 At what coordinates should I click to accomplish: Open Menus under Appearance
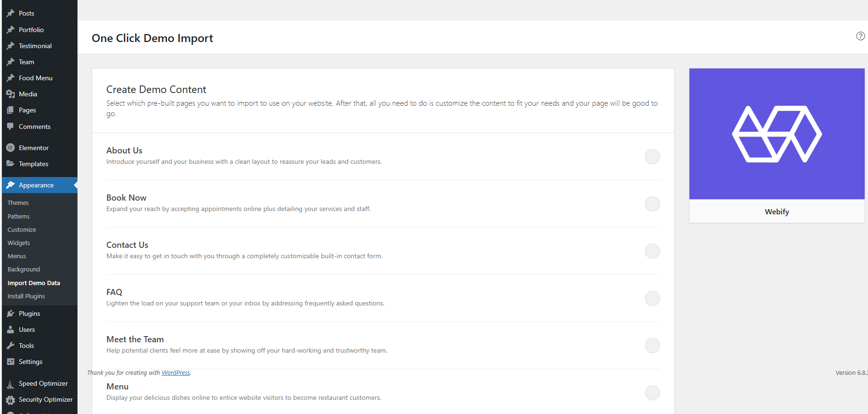(x=17, y=256)
